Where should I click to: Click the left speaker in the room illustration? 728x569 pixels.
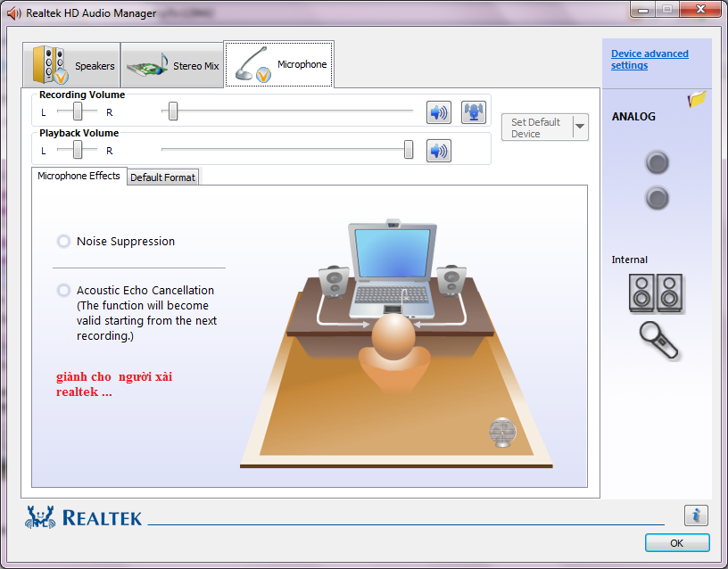[x=334, y=281]
